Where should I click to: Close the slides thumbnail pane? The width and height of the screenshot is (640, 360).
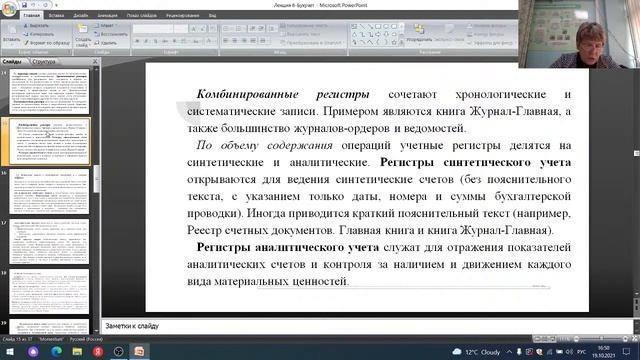pyautogui.click(x=95, y=62)
